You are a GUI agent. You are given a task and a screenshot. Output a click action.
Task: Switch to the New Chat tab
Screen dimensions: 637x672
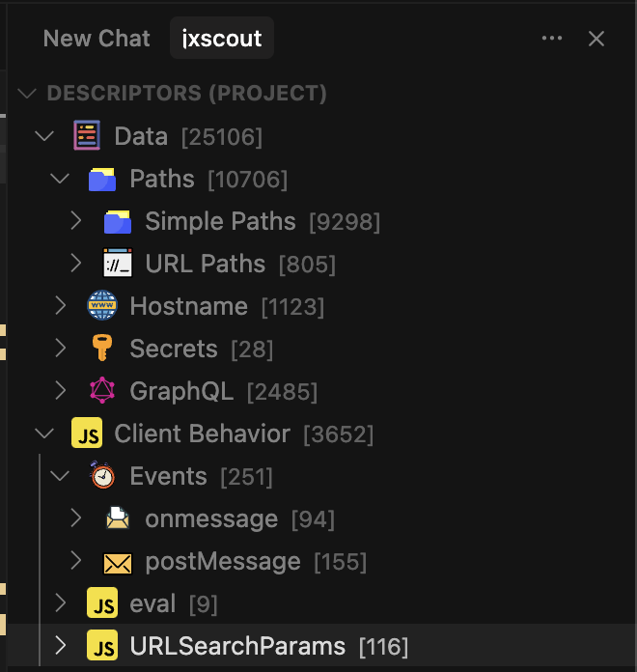pyautogui.click(x=97, y=39)
